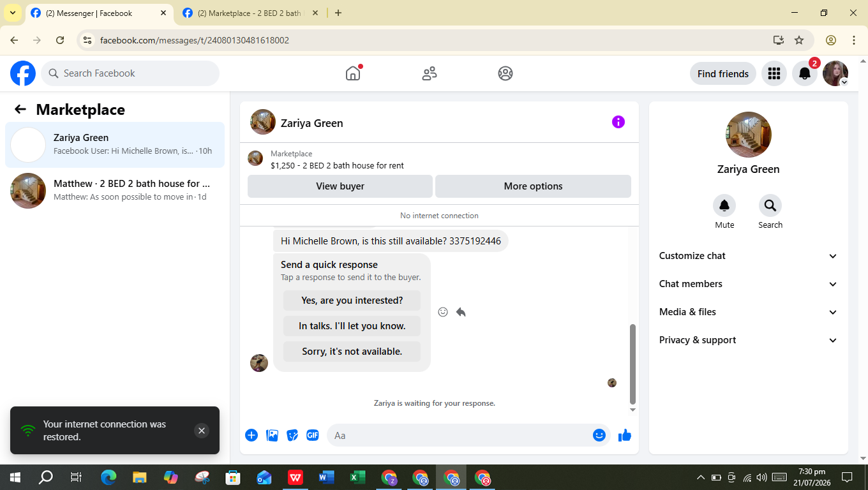The height and width of the screenshot is (490, 868).
Task: Click the reply arrow beside the quick response
Action: (x=461, y=312)
